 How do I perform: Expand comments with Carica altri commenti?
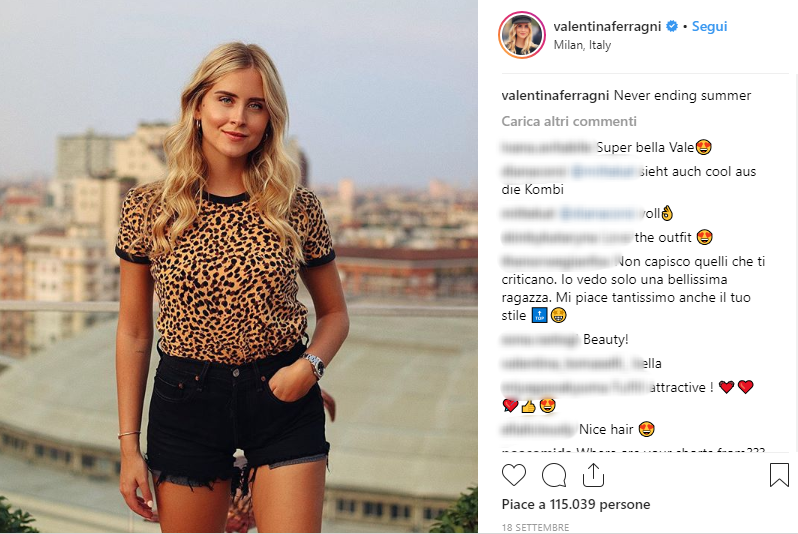click(x=569, y=121)
